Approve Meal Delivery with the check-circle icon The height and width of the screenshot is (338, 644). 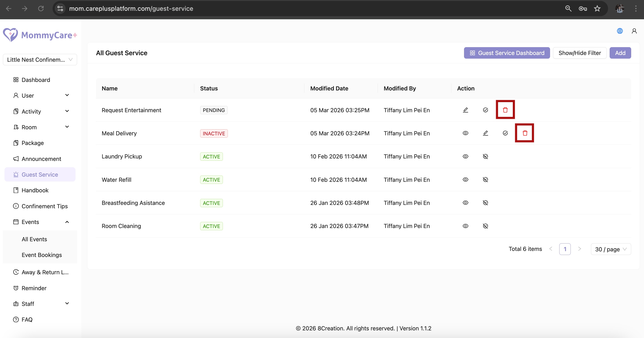pos(505,133)
